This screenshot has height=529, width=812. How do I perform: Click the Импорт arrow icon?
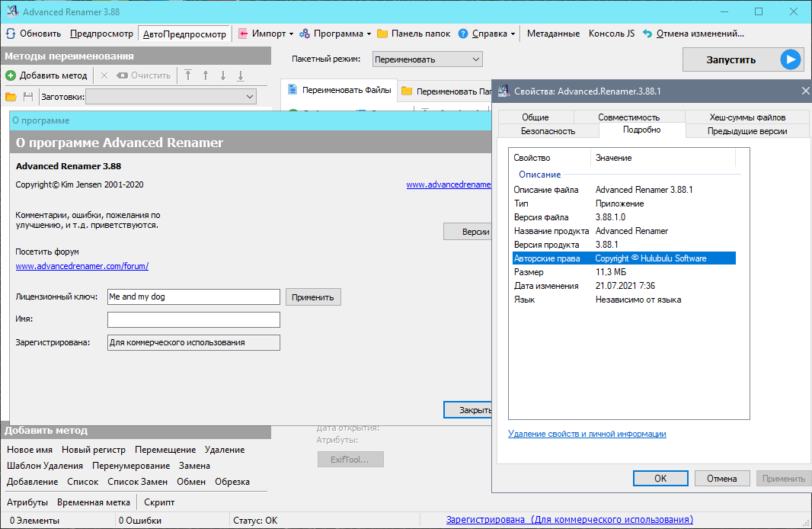click(243, 34)
